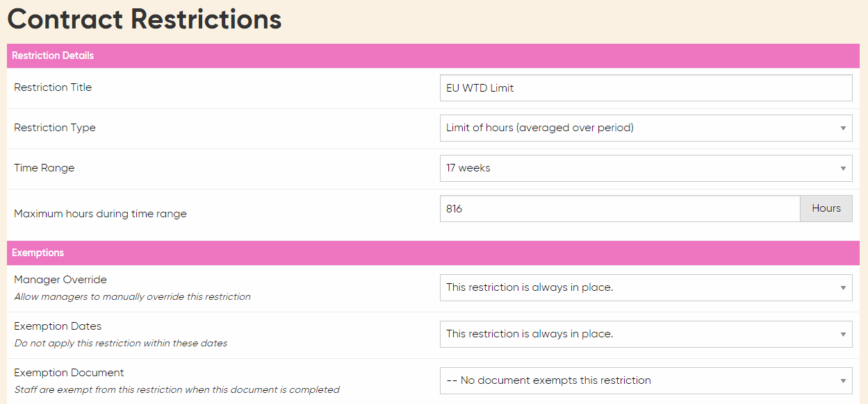The width and height of the screenshot is (868, 404).
Task: Click the arrow on Manager Override dropdown
Action: (x=843, y=288)
